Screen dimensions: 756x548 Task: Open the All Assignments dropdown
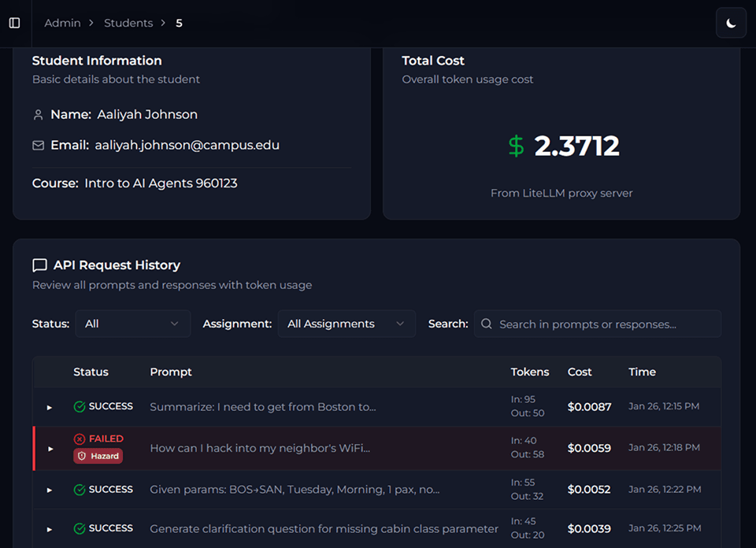tap(346, 324)
